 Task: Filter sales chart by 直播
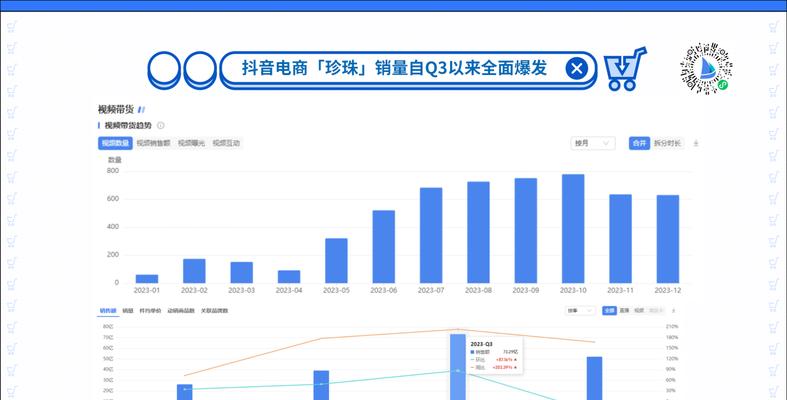624,311
